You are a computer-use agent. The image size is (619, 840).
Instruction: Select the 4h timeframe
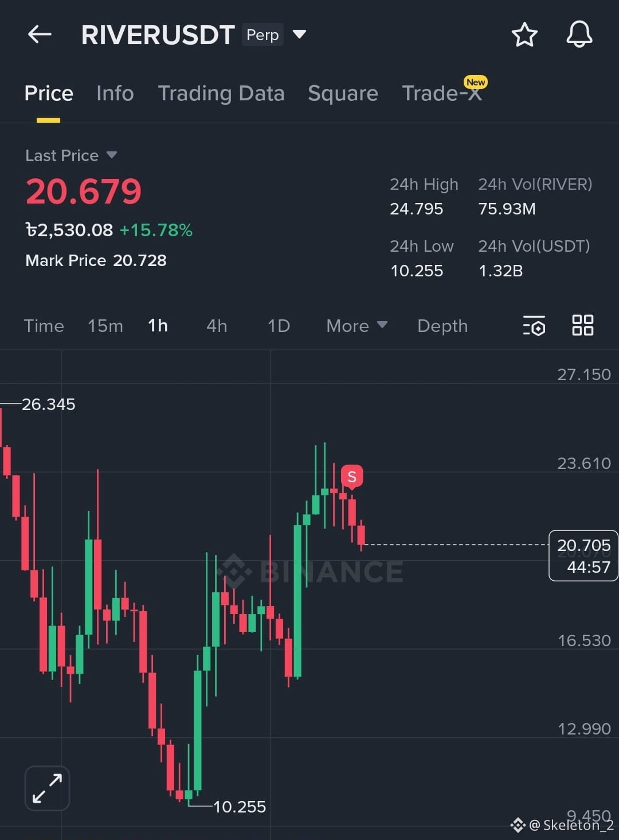217,326
